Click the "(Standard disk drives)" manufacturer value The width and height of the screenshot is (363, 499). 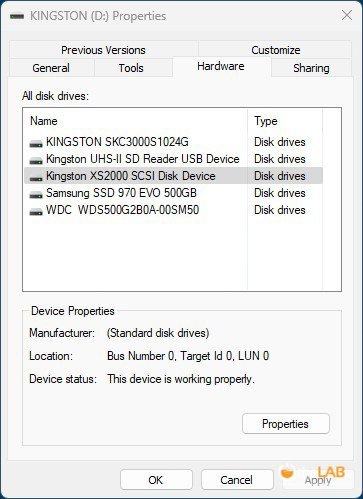[158, 333]
